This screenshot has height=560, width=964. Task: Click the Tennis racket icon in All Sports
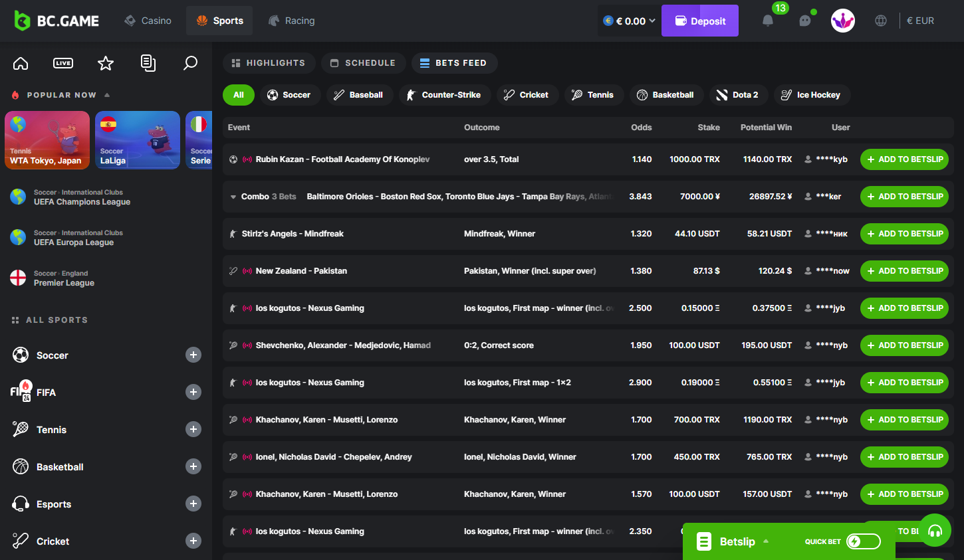point(21,429)
